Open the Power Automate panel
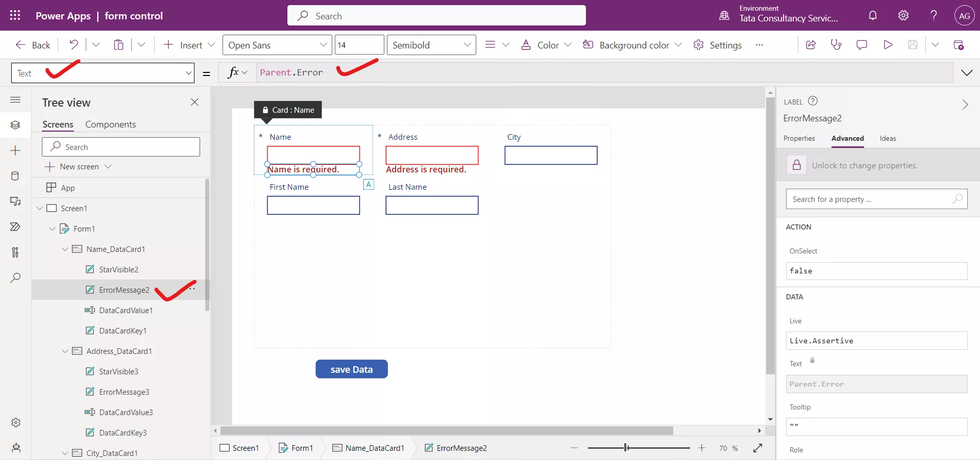This screenshot has height=460, width=980. tap(15, 227)
